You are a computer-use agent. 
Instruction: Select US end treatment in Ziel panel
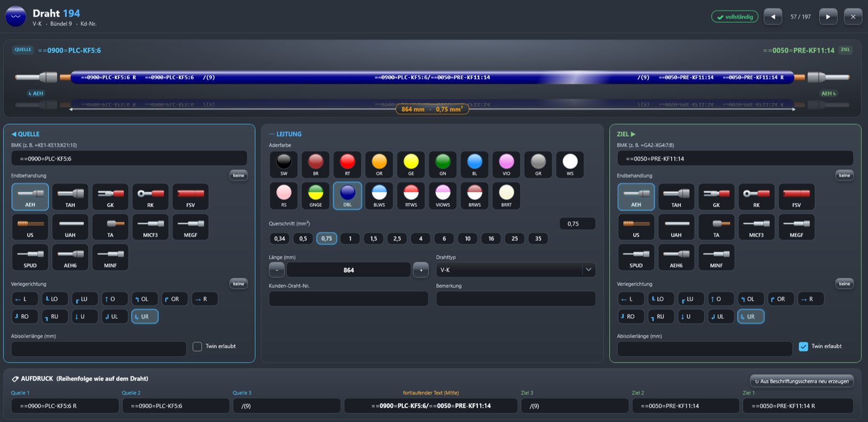click(636, 227)
